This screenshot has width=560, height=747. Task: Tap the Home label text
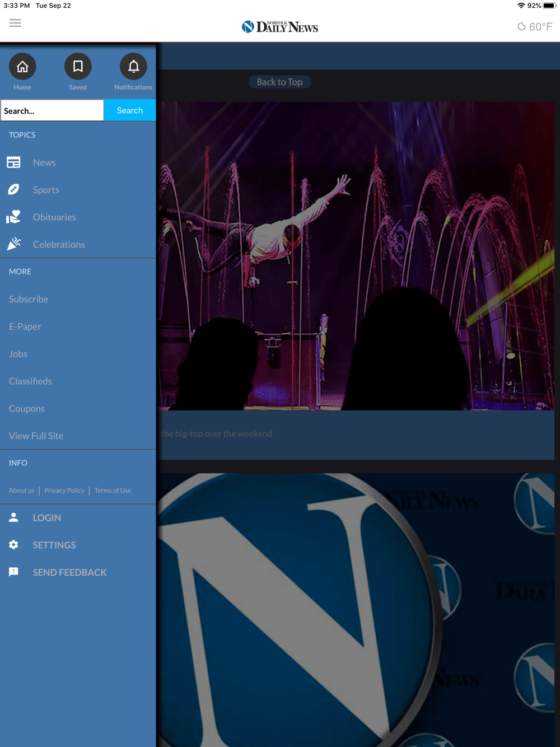pyautogui.click(x=22, y=87)
